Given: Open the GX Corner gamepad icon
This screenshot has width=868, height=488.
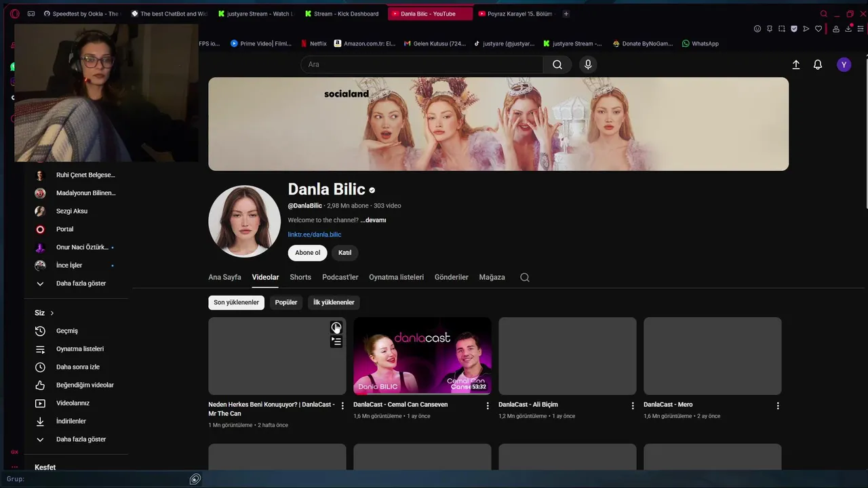Looking at the screenshot, I should [x=31, y=14].
